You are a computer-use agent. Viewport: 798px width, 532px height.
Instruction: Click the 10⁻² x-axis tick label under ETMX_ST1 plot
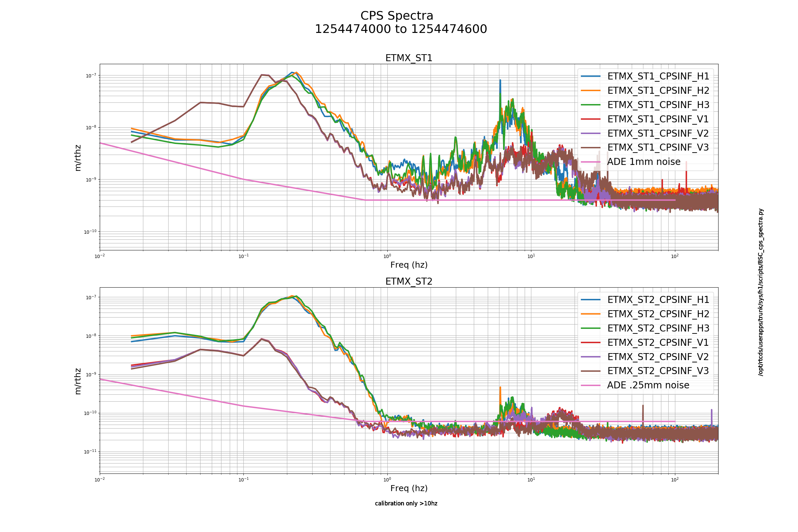(x=100, y=256)
